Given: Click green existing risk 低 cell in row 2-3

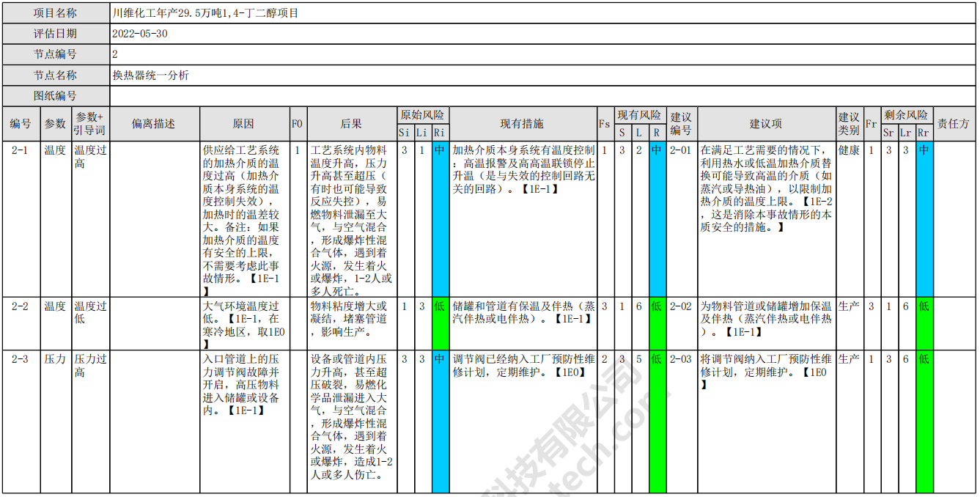Looking at the screenshot, I should point(657,421).
